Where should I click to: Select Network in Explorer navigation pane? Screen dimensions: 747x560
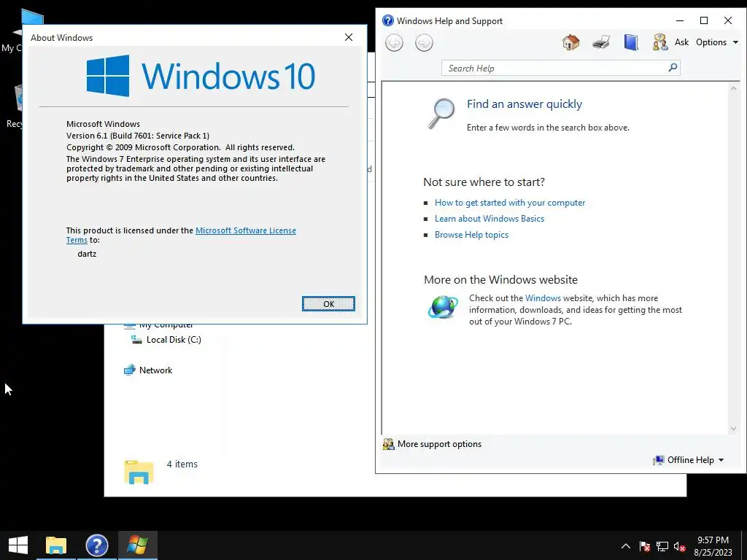coord(156,370)
